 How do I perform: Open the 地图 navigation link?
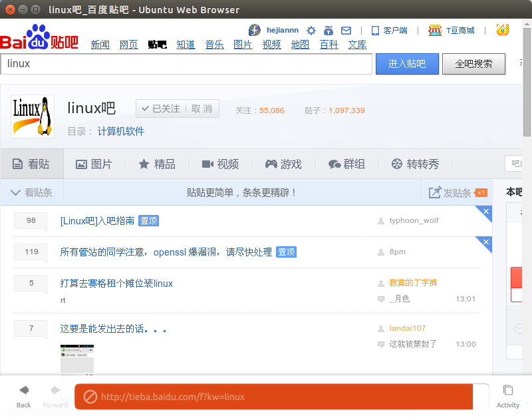301,45
